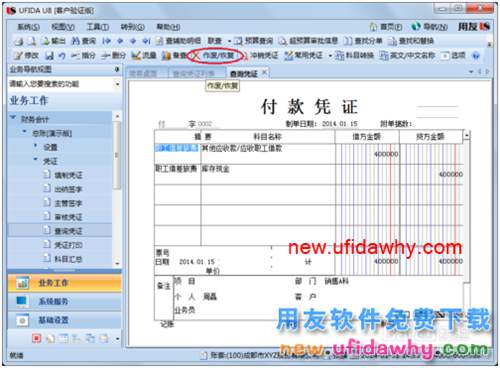Click the 修改 edit voucher button
This screenshot has width=500, height=368.
tap(27, 55)
